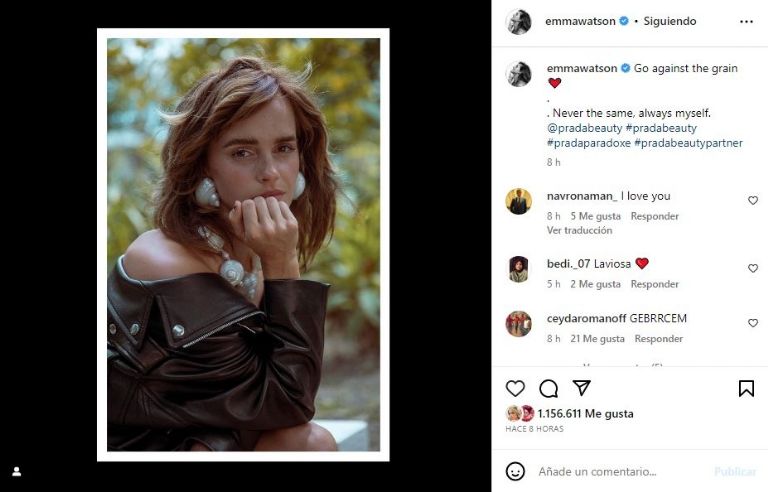Screen dimensions: 768x492
Task: Like the comment by ceydaromanoff
Action: tap(753, 323)
